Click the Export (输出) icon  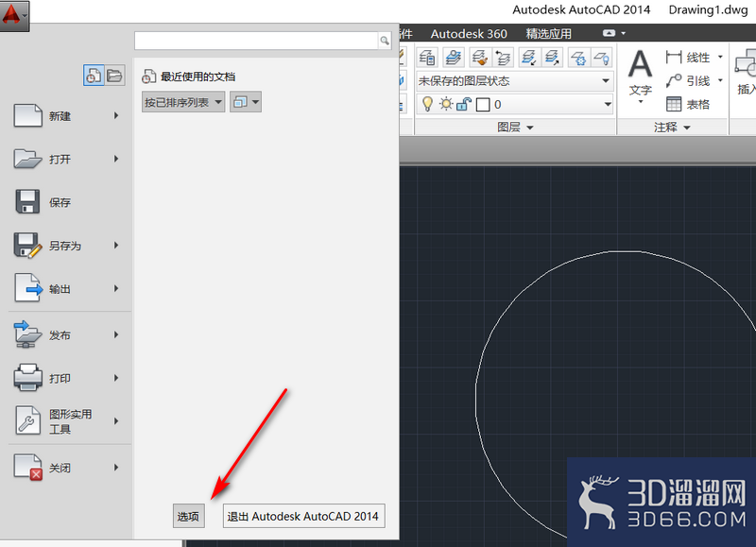coord(28,288)
